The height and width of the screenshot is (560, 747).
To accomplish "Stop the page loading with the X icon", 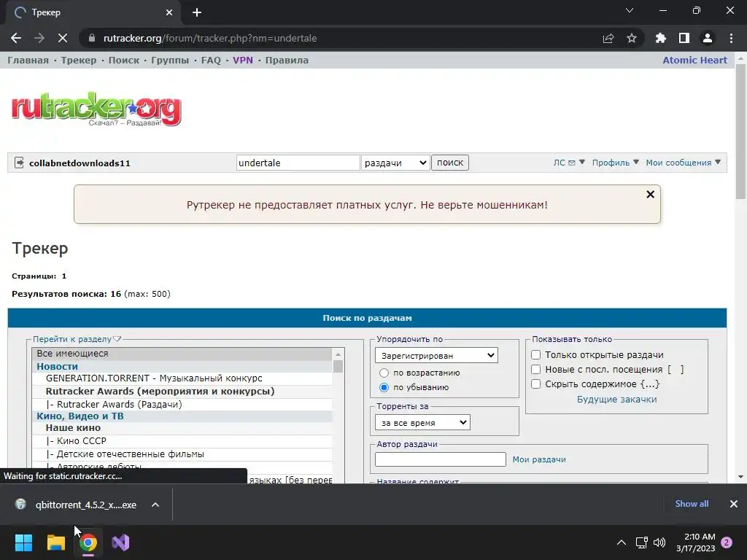I will tap(63, 38).
